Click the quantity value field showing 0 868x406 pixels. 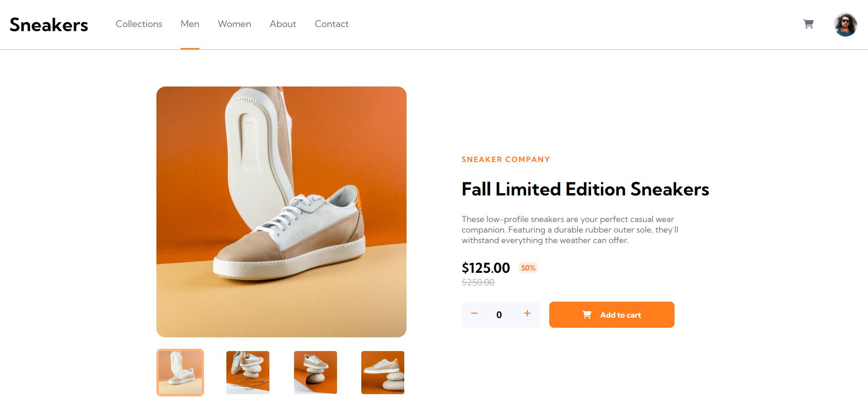click(x=499, y=315)
